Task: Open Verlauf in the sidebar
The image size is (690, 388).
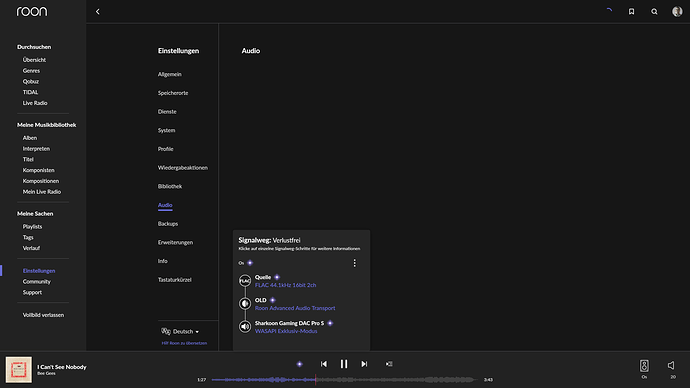Action: [x=31, y=248]
